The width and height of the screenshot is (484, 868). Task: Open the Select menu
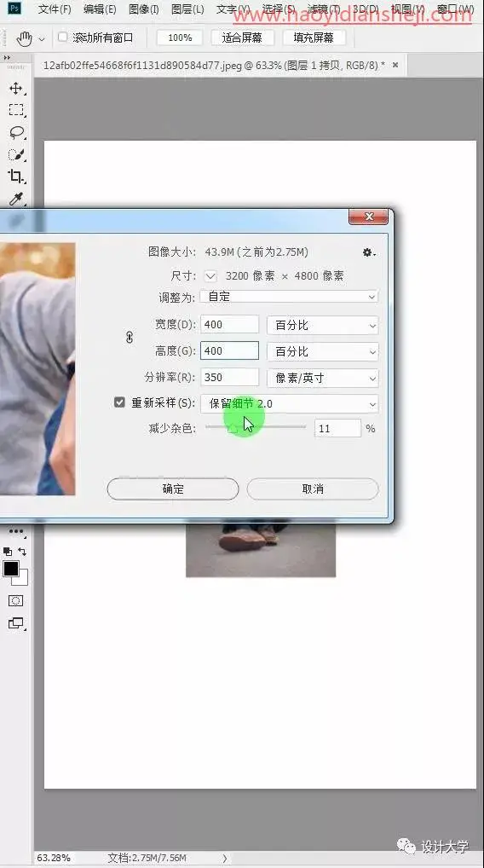[x=279, y=9]
